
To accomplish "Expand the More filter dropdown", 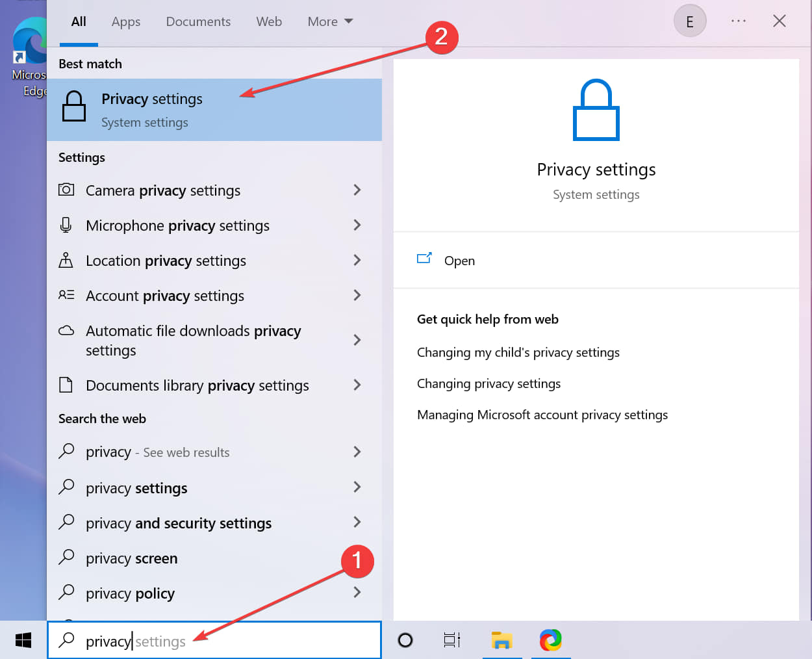I will [329, 21].
